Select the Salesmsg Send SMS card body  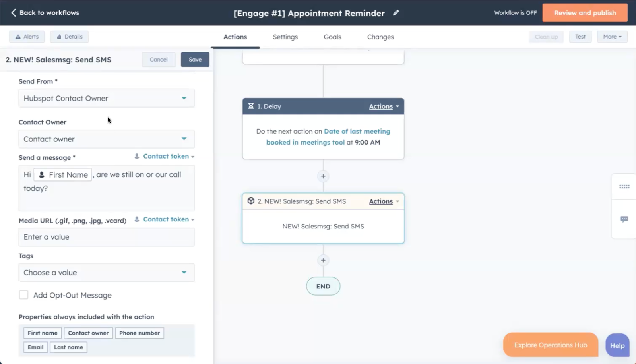click(323, 226)
